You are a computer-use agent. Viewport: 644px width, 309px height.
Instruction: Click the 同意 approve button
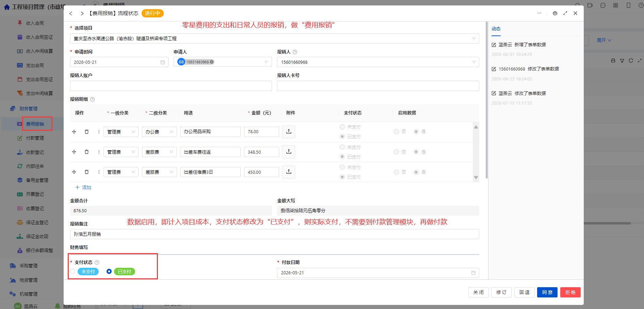tap(547, 292)
